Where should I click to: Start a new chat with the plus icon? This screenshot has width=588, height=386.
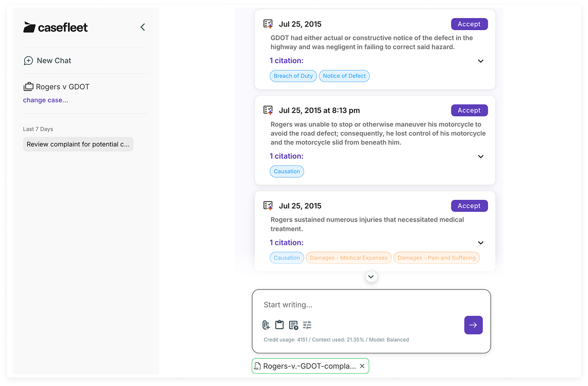coord(29,60)
